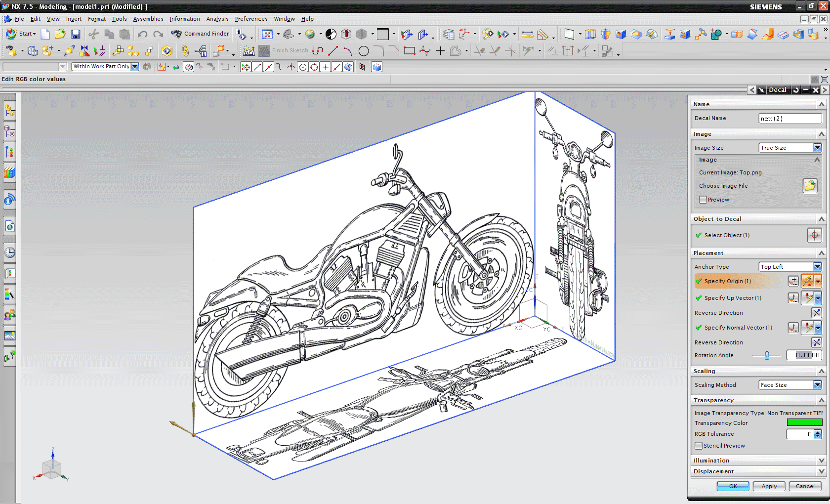830x504 pixels.
Task: Enable the Stencil Preview checkbox
Action: tap(699, 446)
